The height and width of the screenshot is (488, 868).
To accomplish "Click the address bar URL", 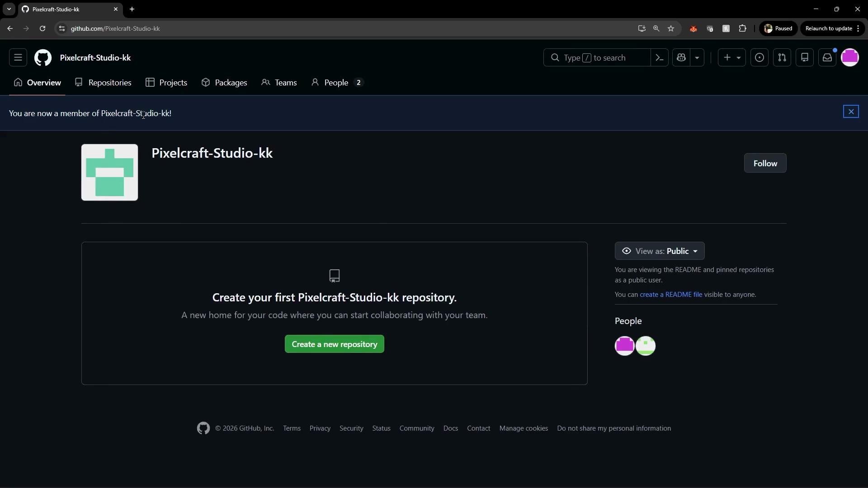I will click(x=115, y=28).
